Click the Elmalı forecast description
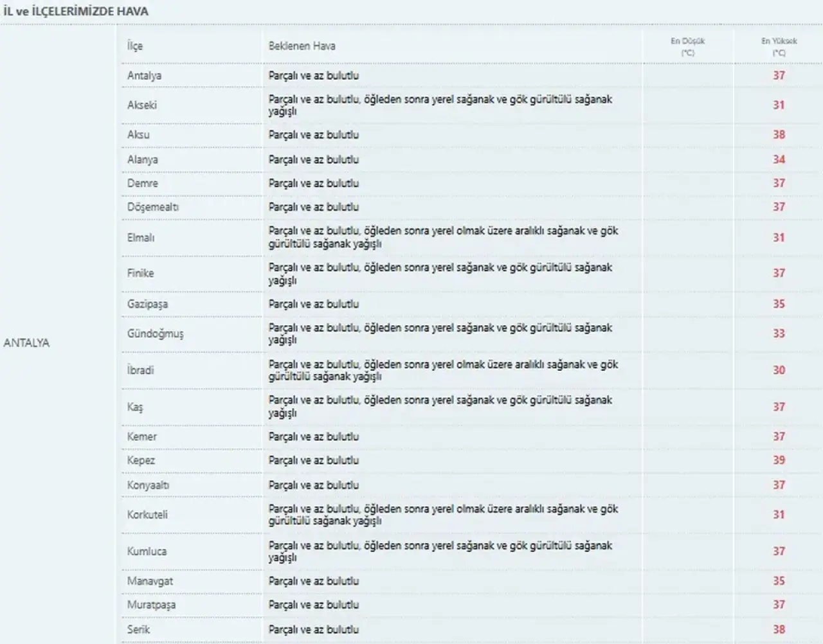Image resolution: width=823 pixels, height=644 pixels. pos(443,237)
